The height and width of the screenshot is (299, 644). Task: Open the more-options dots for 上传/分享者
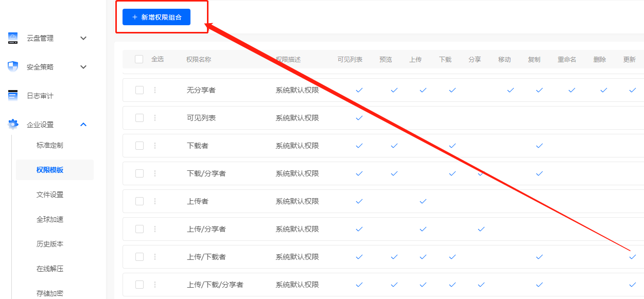[155, 229]
